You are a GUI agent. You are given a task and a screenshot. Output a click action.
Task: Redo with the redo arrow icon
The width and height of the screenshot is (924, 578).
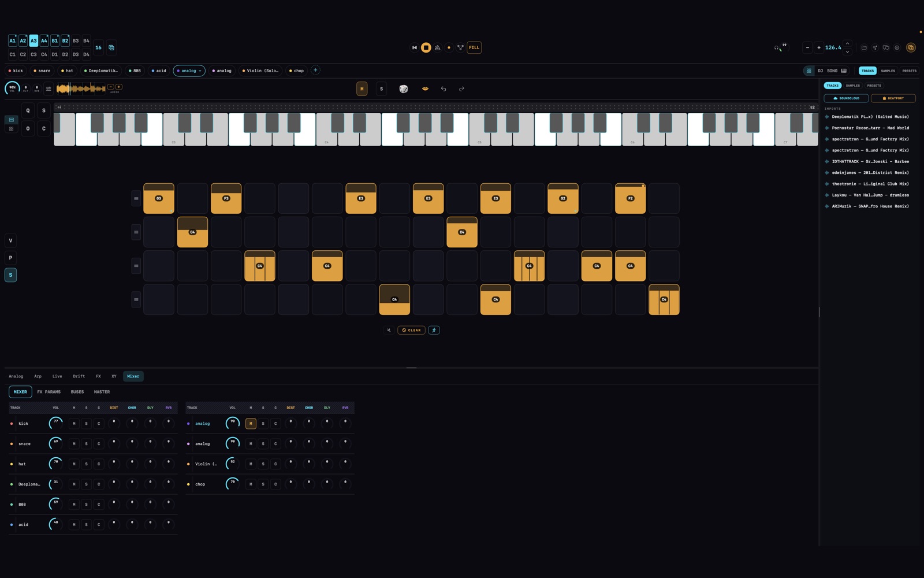pos(461,89)
